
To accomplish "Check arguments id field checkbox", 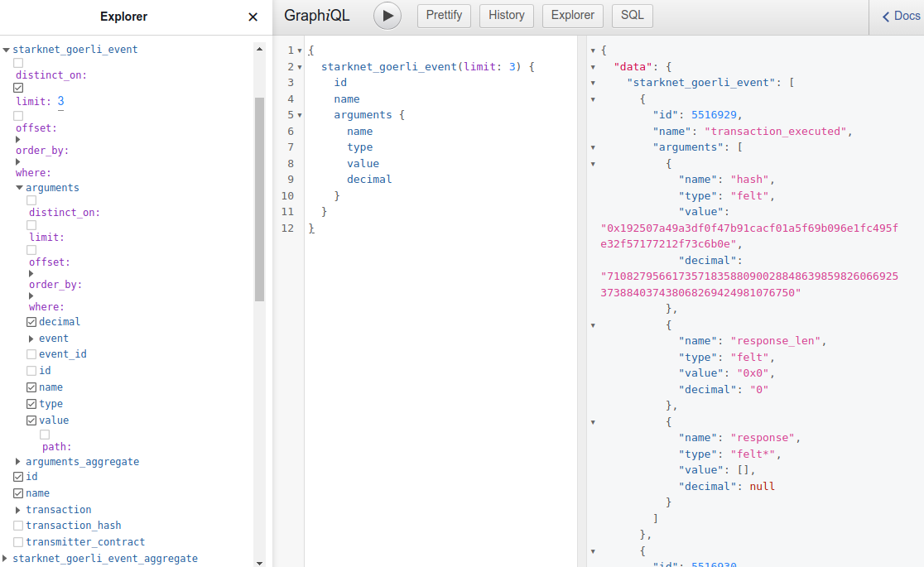I will (31, 371).
